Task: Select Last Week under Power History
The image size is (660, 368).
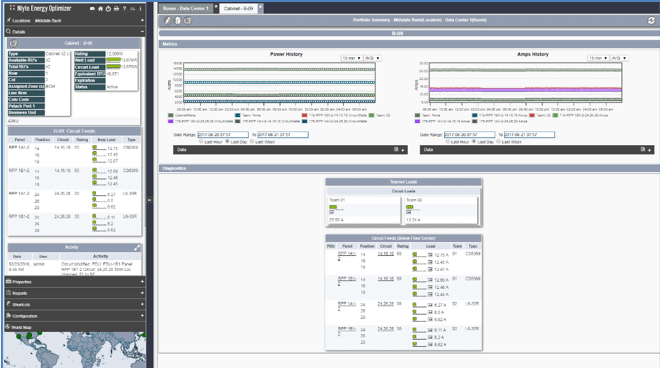Action: click(252, 141)
